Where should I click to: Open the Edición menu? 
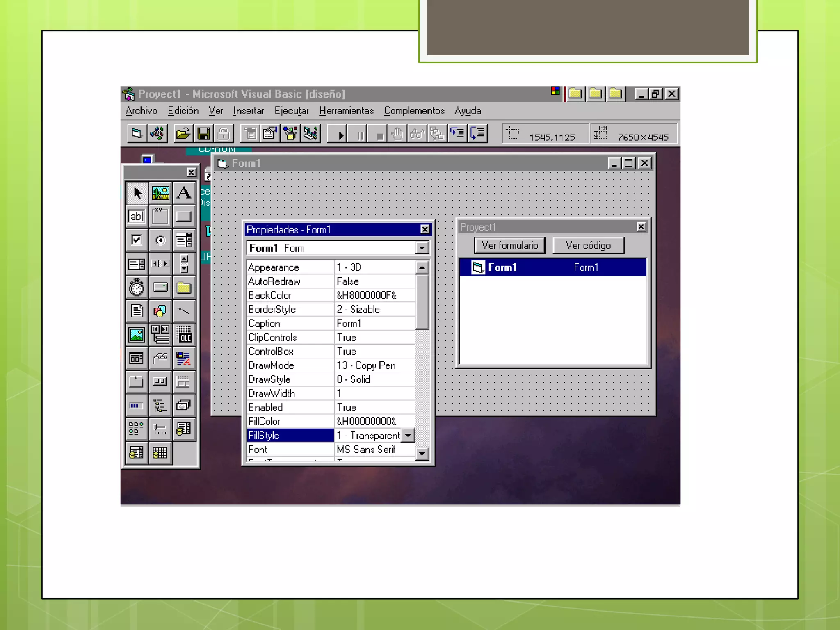(183, 111)
